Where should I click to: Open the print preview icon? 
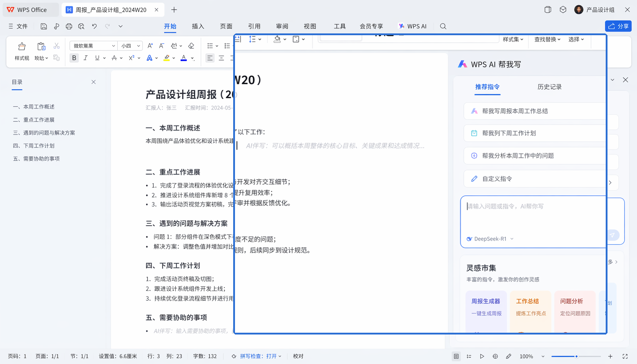pos(81,26)
